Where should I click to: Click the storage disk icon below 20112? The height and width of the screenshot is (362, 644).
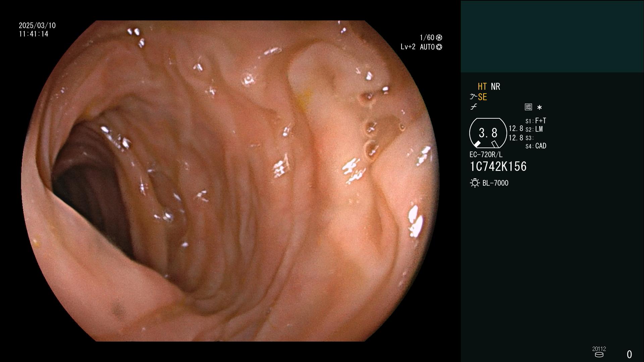[599, 355]
